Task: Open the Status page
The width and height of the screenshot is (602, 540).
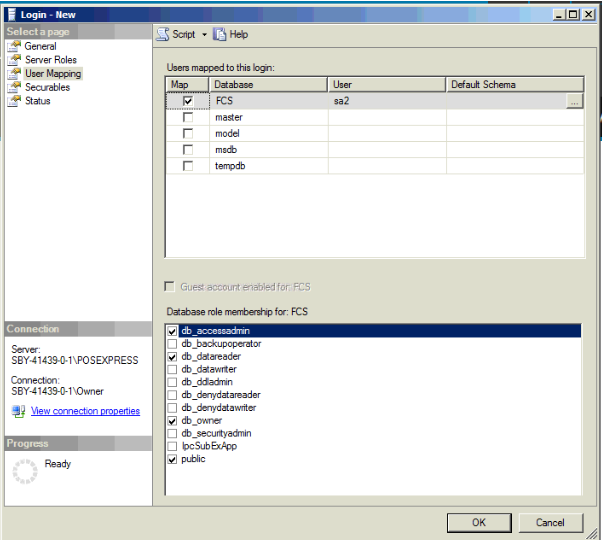Action: (x=37, y=101)
